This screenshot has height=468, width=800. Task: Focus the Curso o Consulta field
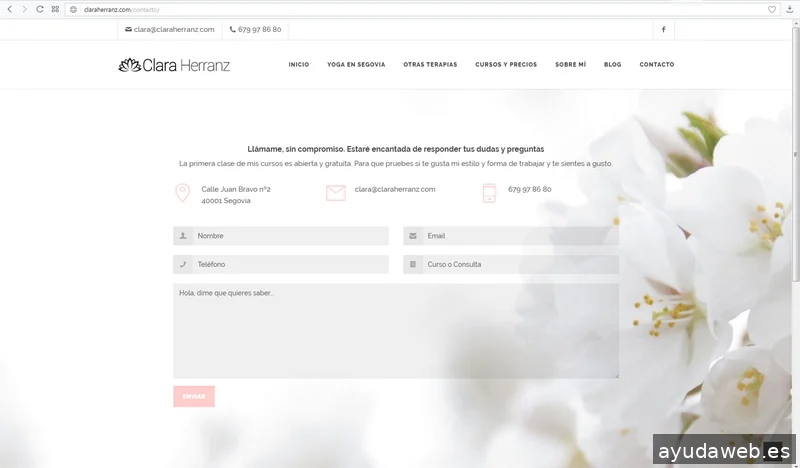click(x=511, y=264)
